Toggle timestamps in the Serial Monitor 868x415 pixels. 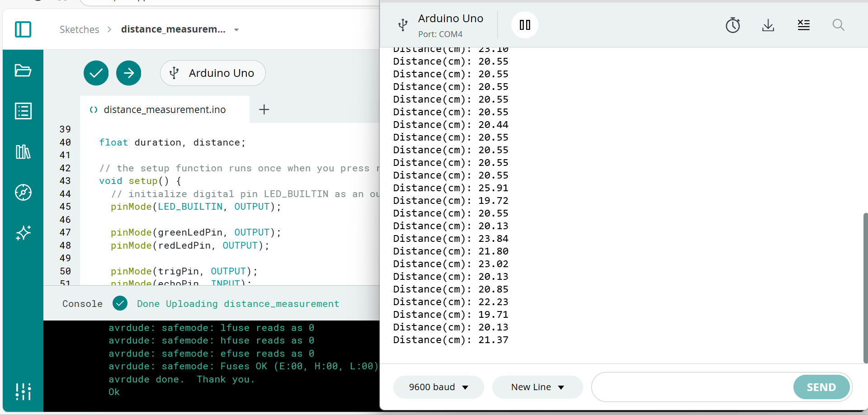pyautogui.click(x=733, y=25)
